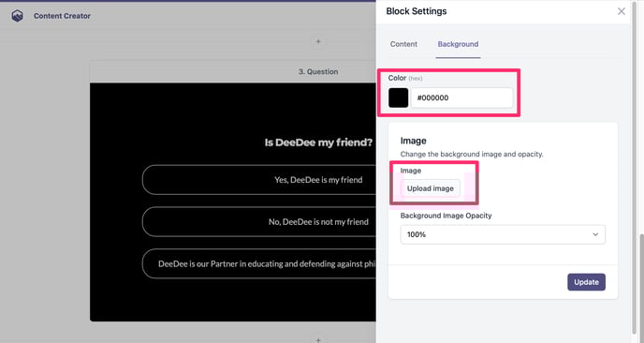The height and width of the screenshot is (343, 644).
Task: Click the Update button
Action: [586, 282]
